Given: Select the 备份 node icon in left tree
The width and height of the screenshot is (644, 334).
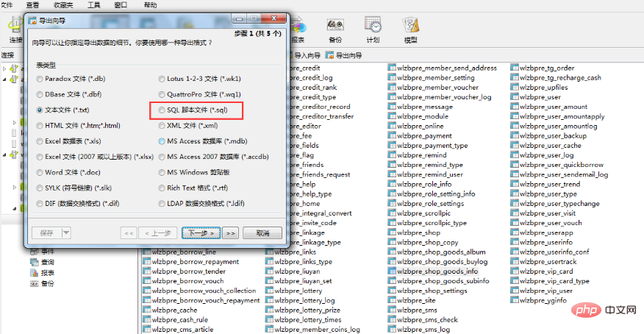Looking at the screenshot, I should click(35, 283).
